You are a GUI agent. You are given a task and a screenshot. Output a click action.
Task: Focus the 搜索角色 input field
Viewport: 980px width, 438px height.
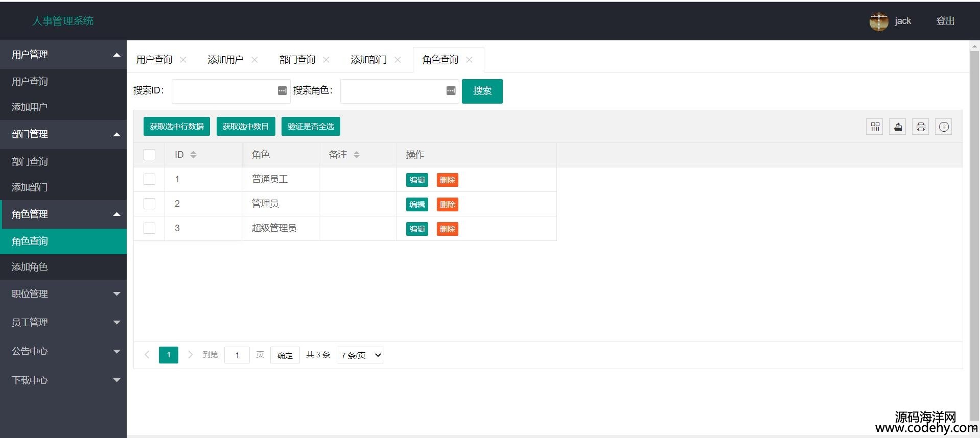pos(400,91)
